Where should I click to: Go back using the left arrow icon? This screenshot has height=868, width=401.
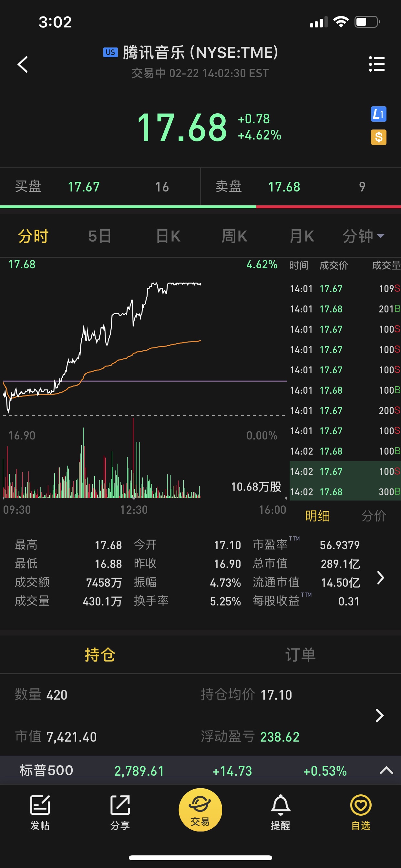[23, 64]
